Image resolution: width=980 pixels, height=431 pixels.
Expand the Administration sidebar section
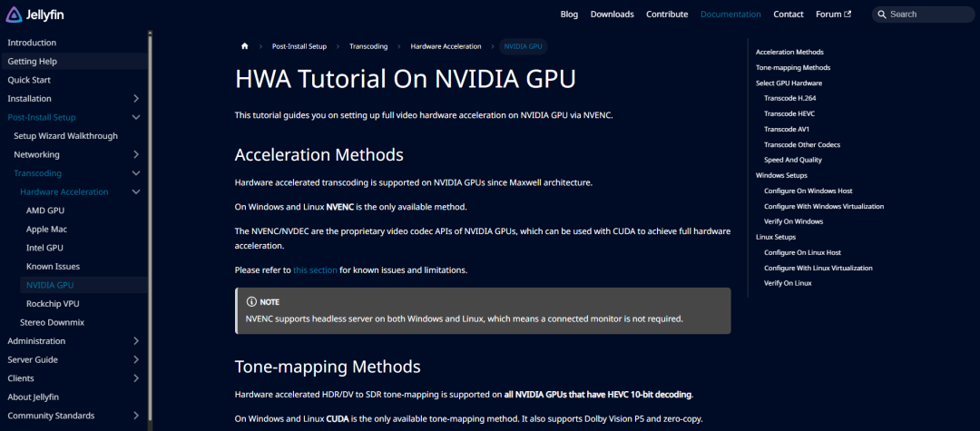coord(136,341)
